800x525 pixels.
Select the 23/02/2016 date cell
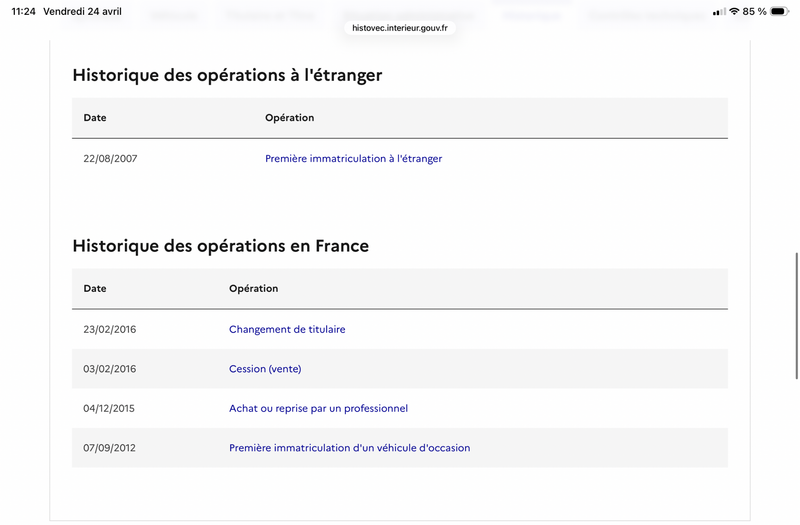[x=110, y=330]
